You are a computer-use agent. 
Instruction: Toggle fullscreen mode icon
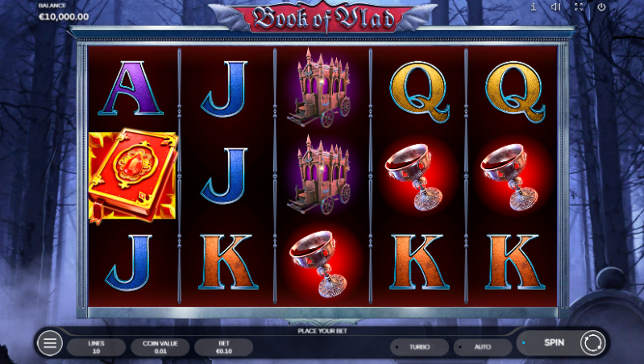(x=579, y=7)
